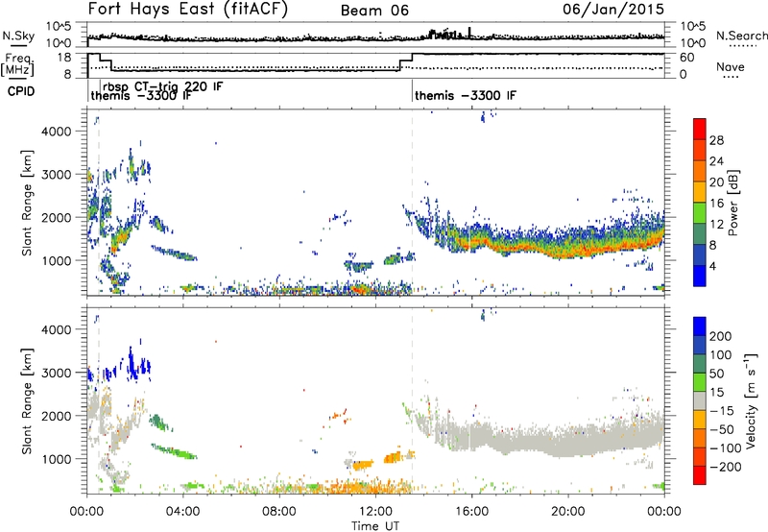Screen dimensions: 768x532
Task: Click the '100' velocity colorbar tick
Action: click(721, 354)
